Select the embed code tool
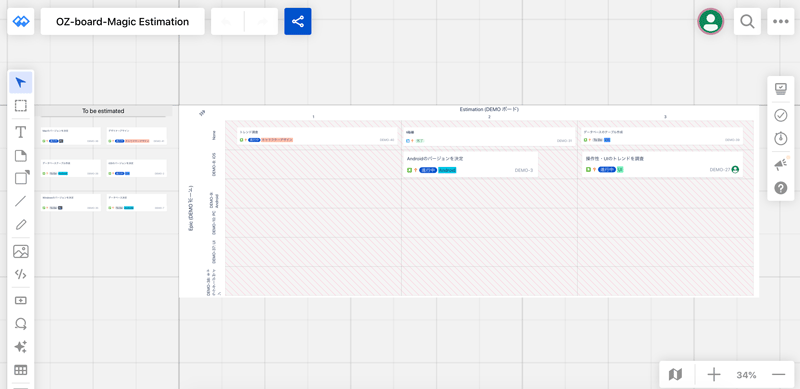Screen dimensions: 800x389 coord(20,274)
